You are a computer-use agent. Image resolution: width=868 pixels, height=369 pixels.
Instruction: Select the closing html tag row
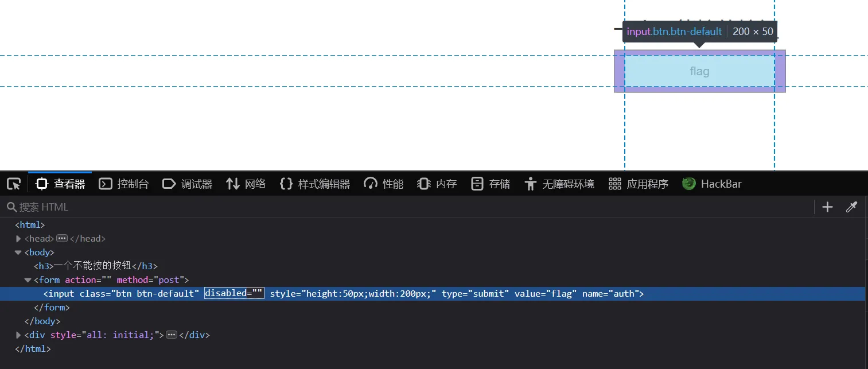pos(433,349)
